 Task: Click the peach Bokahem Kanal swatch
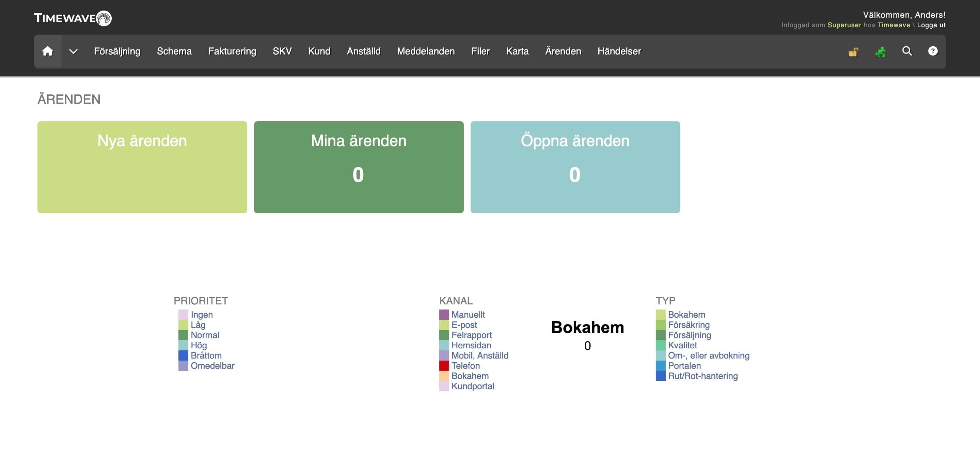tap(444, 376)
